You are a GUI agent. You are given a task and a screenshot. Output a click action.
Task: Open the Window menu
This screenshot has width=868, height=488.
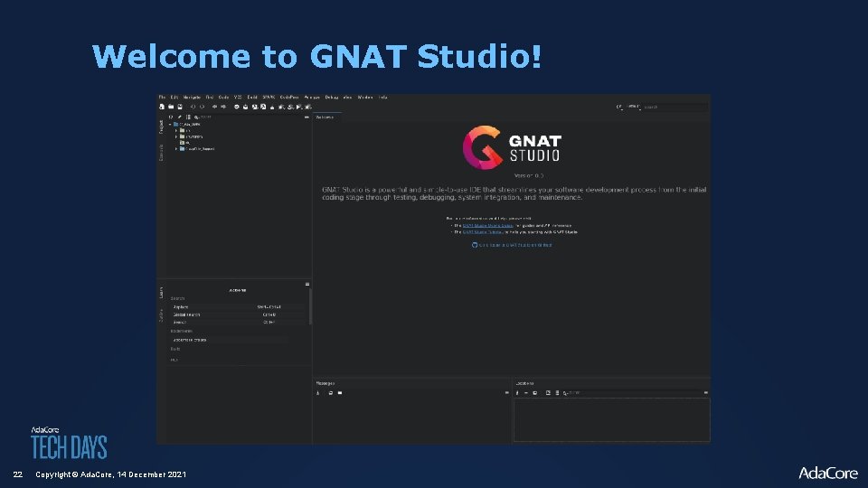(x=365, y=98)
